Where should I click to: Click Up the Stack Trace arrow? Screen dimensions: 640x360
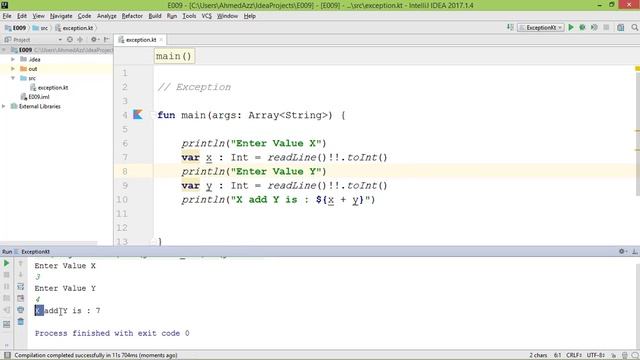[20, 263]
